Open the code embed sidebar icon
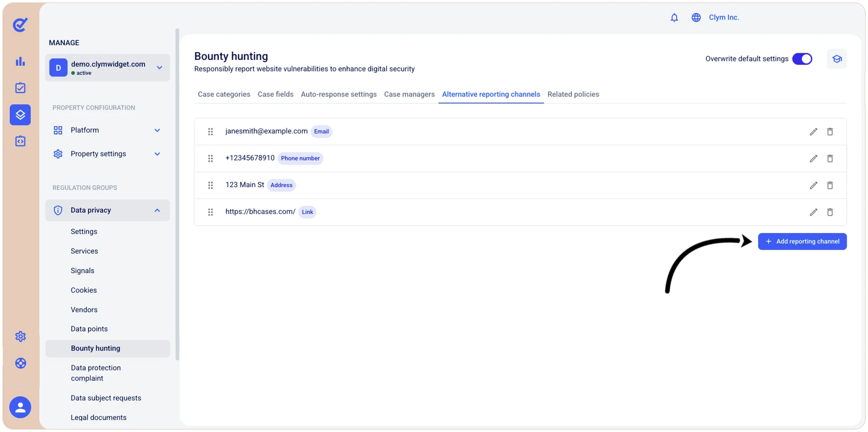This screenshot has width=868, height=432. 20,141
